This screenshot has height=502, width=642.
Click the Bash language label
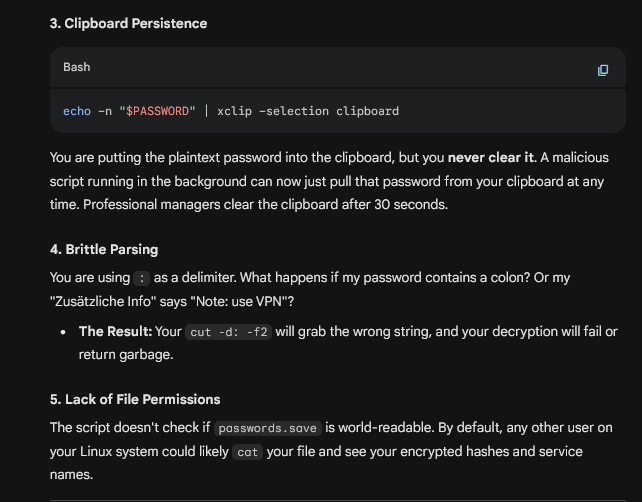(77, 67)
